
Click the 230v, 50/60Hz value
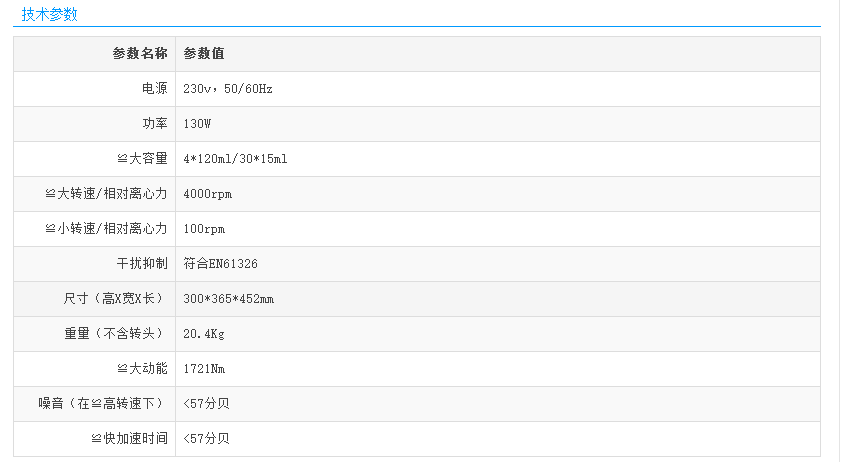228,89
